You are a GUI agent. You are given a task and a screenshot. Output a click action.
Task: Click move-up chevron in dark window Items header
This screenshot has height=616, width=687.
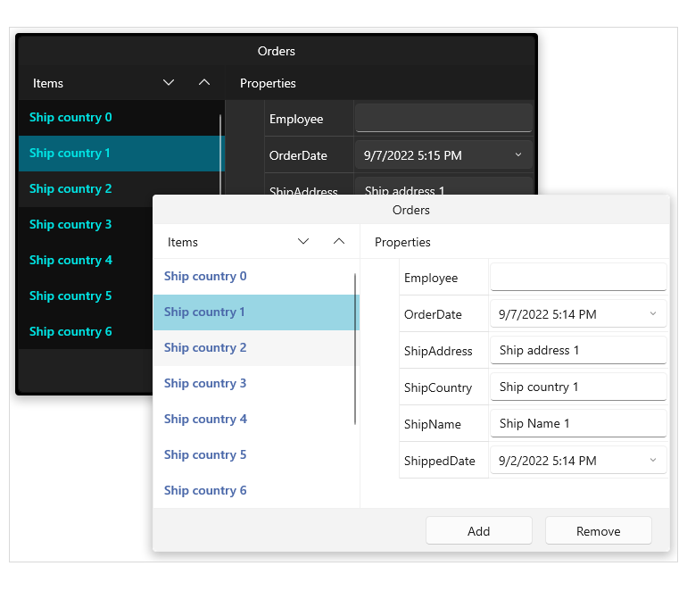click(x=204, y=82)
